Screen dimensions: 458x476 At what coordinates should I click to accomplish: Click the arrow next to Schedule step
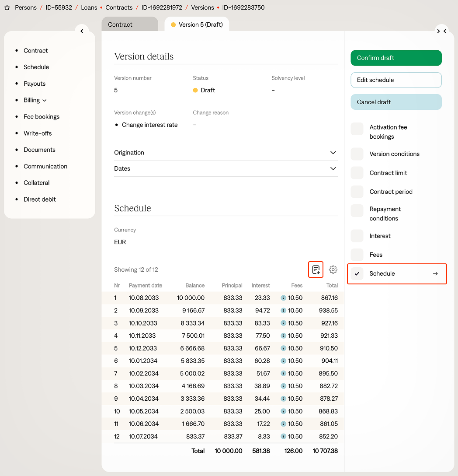435,274
